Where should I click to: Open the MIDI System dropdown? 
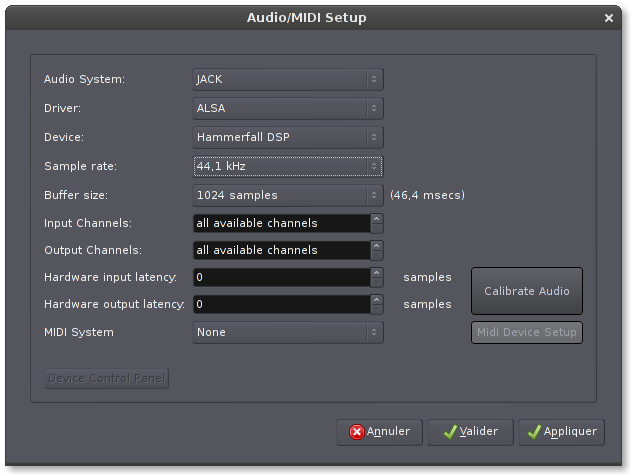pos(288,332)
